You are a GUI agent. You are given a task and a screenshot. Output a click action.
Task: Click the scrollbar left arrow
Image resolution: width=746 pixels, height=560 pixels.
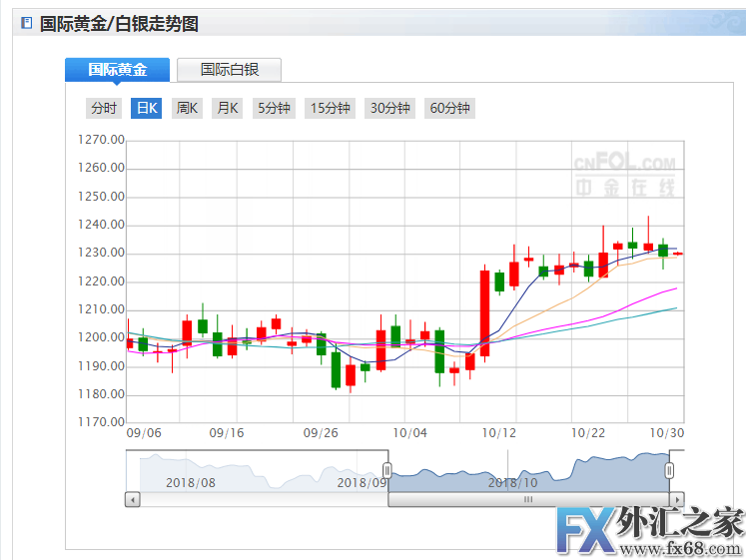click(x=132, y=500)
